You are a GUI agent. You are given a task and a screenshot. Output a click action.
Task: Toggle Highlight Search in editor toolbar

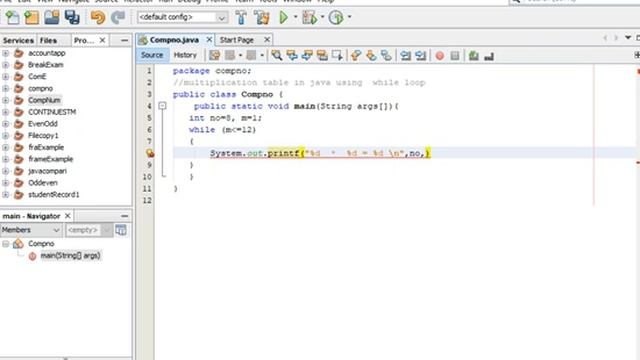pyautogui.click(x=322, y=55)
